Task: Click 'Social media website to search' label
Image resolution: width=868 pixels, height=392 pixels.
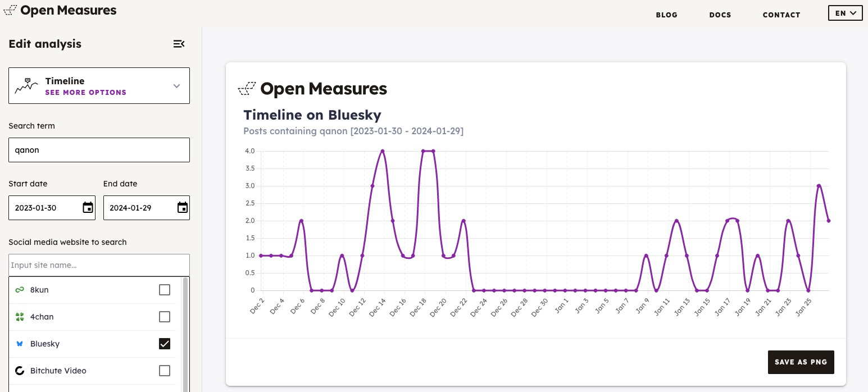Action: [x=67, y=242]
